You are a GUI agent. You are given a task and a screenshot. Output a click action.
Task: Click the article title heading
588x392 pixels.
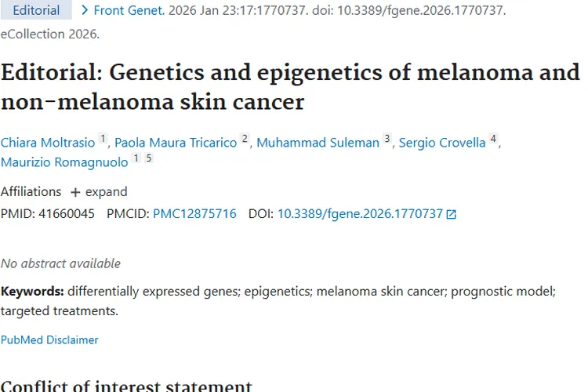click(290, 87)
